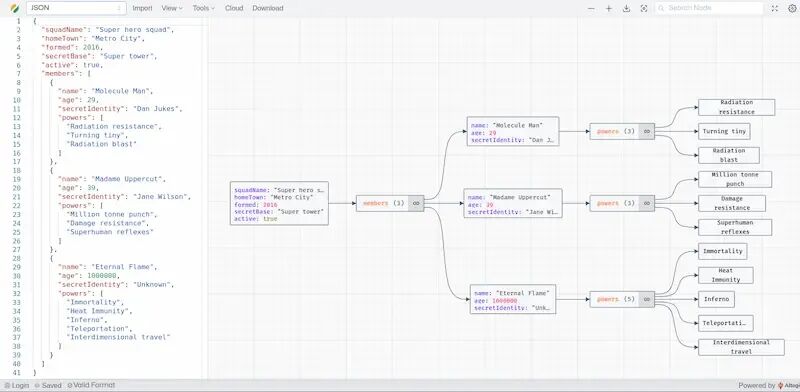Image resolution: width=800 pixels, height=392 pixels.
Task: Open the JSON format dropdown
Action: [x=76, y=8]
